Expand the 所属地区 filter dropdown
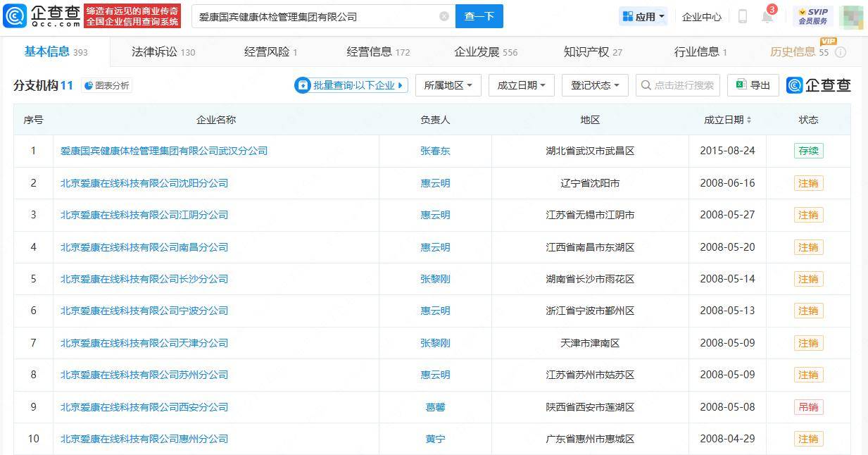868x455 pixels. click(x=448, y=85)
